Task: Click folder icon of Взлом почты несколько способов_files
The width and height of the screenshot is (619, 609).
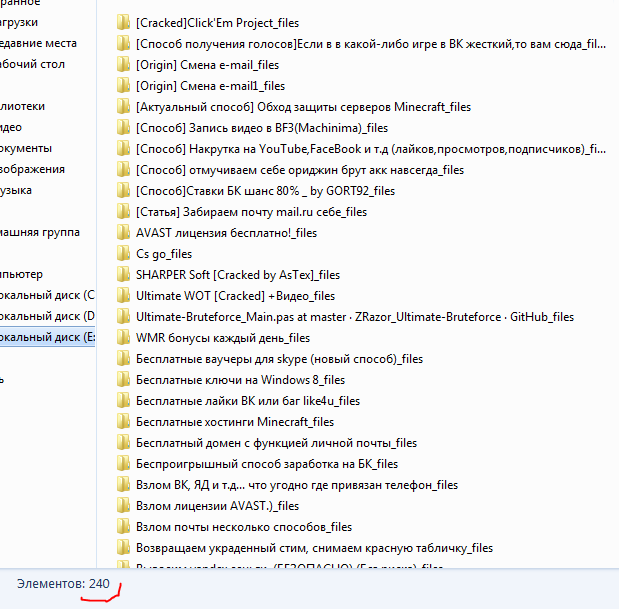Action: (x=123, y=527)
